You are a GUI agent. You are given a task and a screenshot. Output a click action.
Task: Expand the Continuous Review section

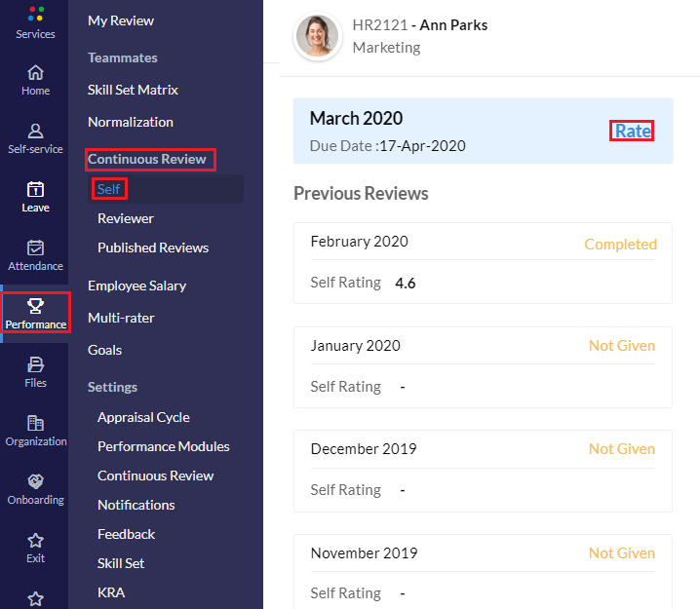147,159
